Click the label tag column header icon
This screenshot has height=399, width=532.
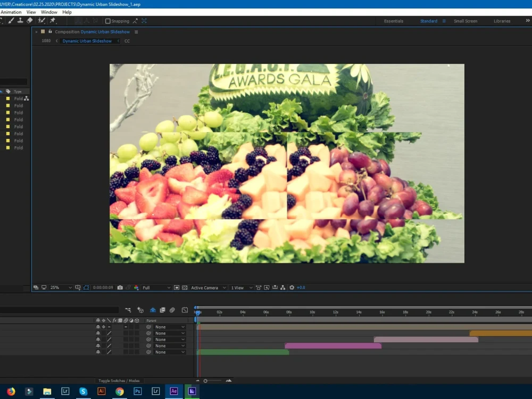pyautogui.click(x=8, y=92)
